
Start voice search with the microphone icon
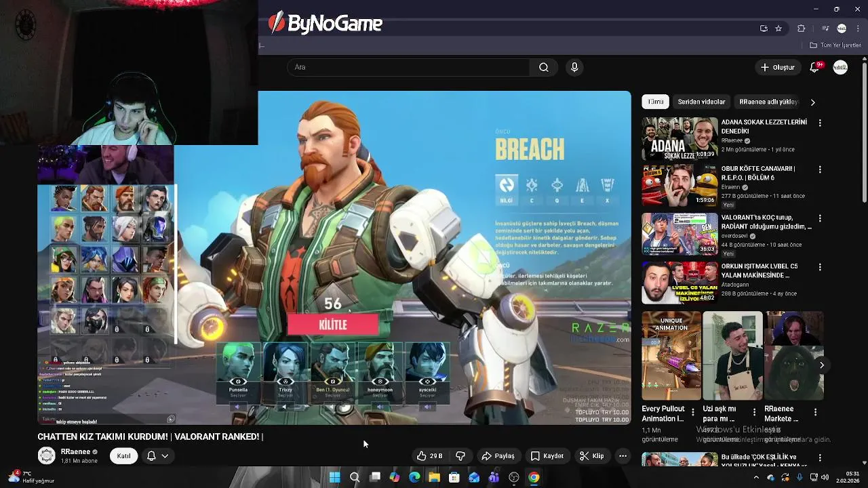(x=574, y=67)
